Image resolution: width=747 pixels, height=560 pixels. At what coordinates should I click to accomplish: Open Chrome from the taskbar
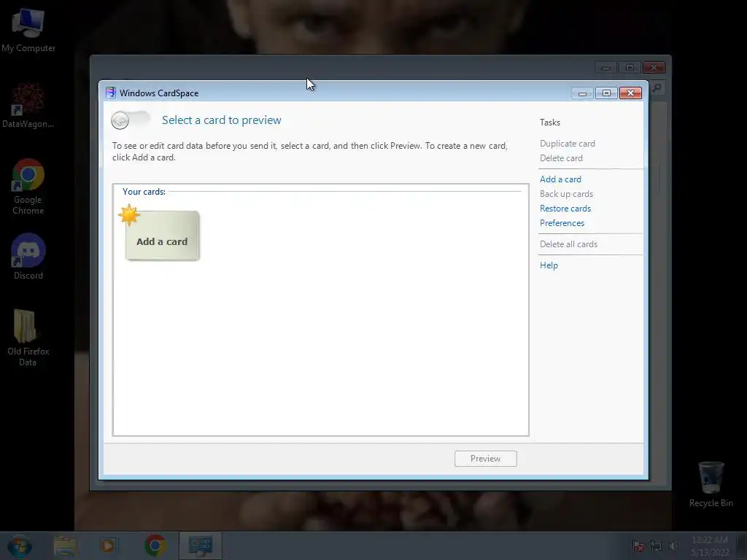[x=155, y=545]
